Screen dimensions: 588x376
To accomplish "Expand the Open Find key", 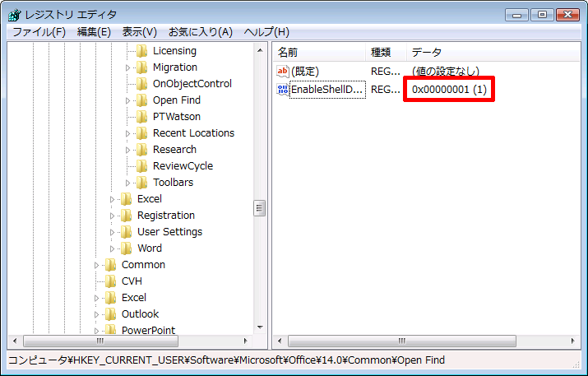I will [127, 101].
